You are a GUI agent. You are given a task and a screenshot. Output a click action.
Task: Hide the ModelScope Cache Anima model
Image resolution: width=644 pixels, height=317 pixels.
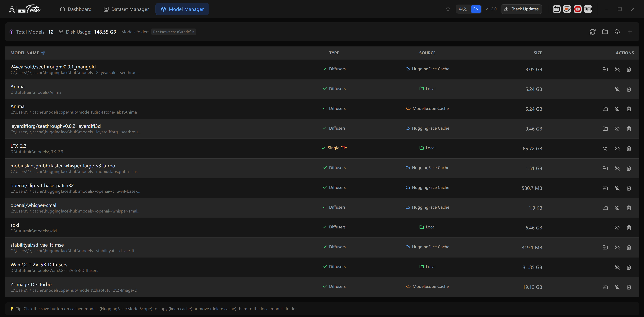click(617, 109)
